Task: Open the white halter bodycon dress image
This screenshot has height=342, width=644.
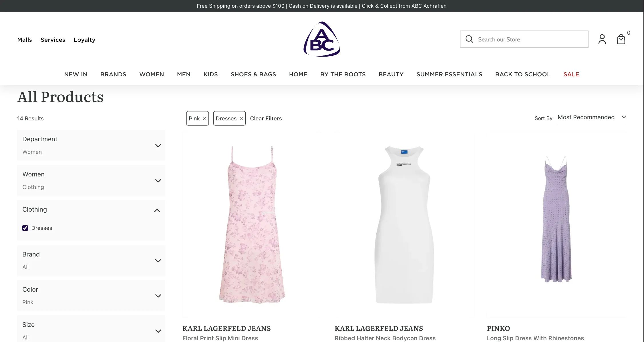Action: click(404, 225)
